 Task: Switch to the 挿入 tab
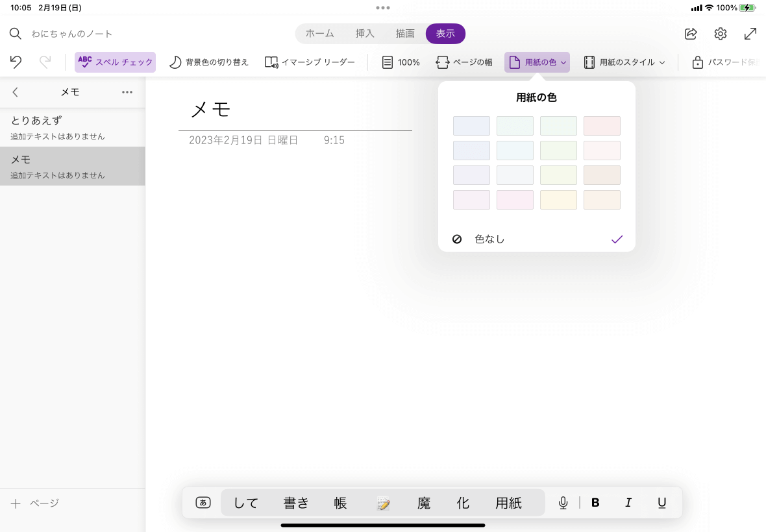pos(365,34)
